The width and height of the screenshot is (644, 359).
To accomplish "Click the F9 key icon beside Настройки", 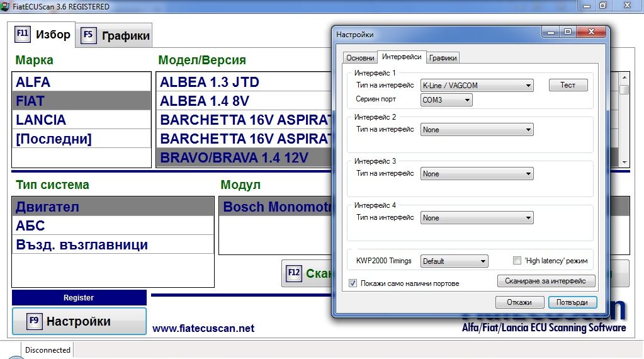I will [35, 321].
